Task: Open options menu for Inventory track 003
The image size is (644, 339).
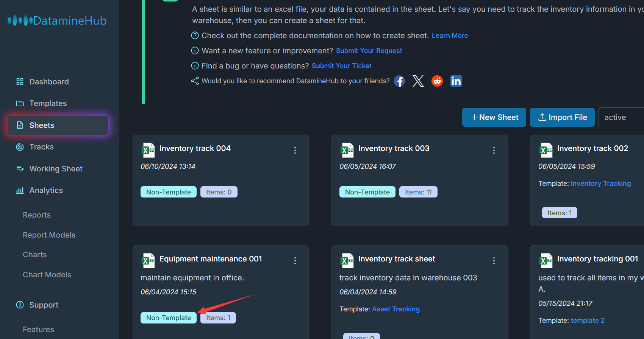Action: [x=494, y=150]
